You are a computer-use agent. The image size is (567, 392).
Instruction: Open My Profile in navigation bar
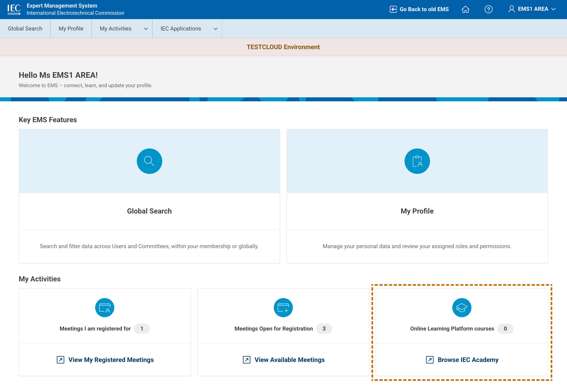pyautogui.click(x=71, y=28)
